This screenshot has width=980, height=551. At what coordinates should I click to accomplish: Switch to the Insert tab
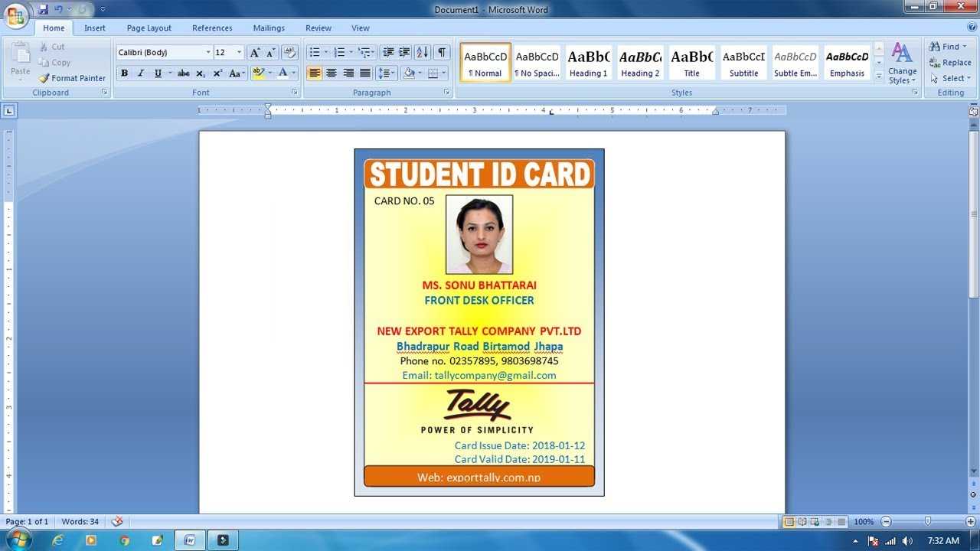(95, 28)
